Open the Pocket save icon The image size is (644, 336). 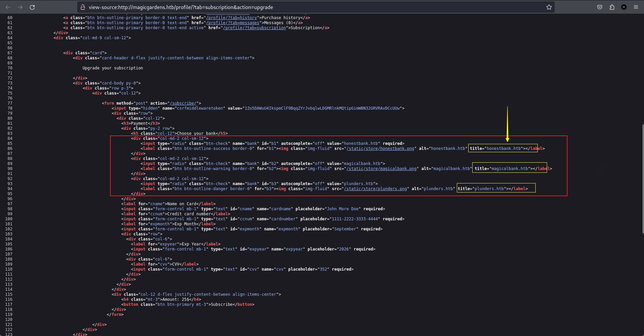click(x=600, y=7)
